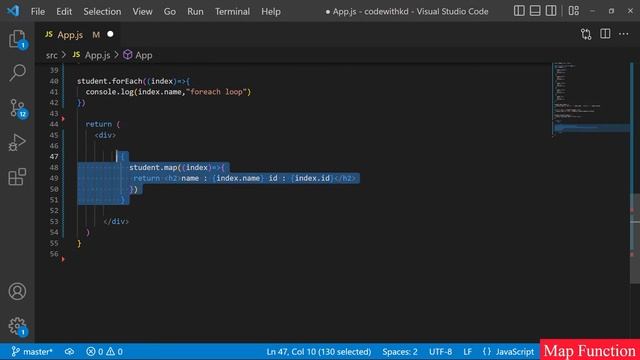Open the Run menu
Viewport: 640px width, 360px height.
pos(195,11)
